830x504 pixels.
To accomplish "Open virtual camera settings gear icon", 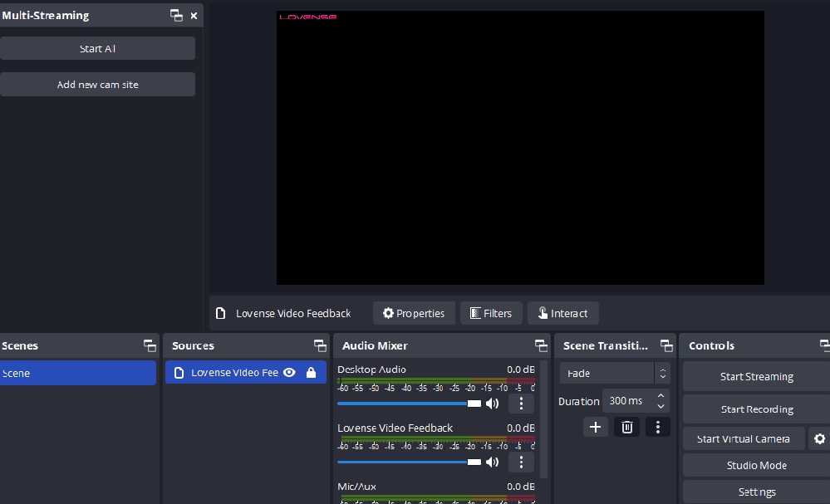I will click(819, 438).
